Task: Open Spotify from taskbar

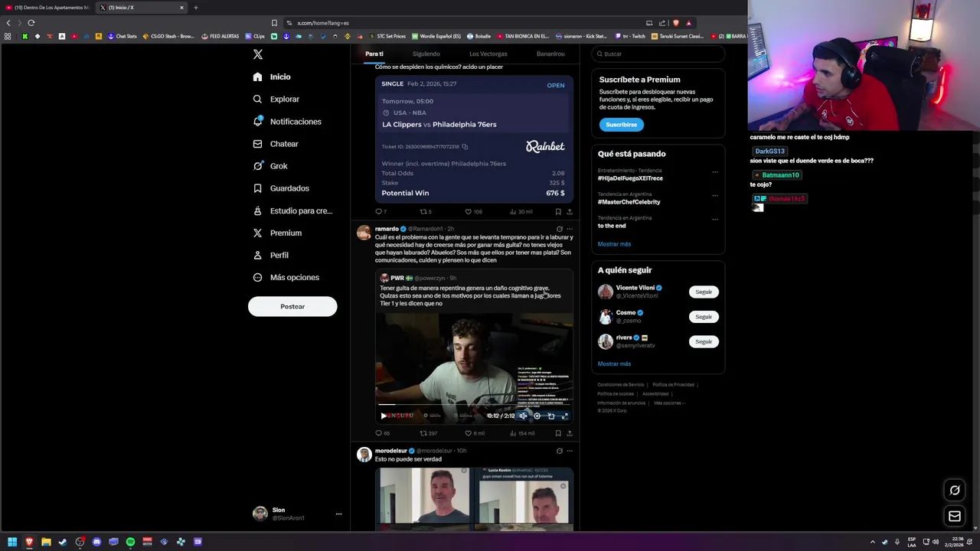Action: pyautogui.click(x=130, y=542)
